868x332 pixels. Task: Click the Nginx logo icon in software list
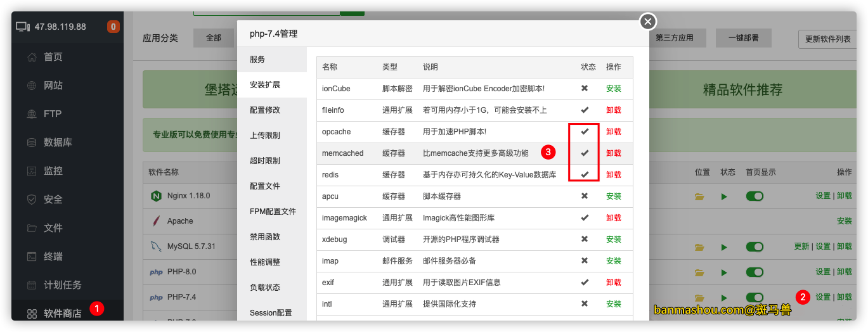pos(155,196)
